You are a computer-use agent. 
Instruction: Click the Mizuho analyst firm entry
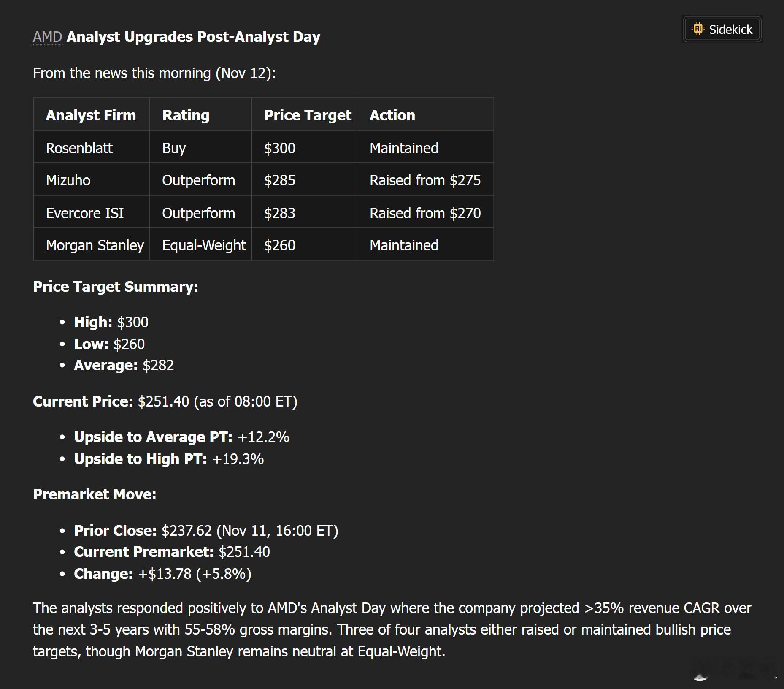click(x=68, y=180)
